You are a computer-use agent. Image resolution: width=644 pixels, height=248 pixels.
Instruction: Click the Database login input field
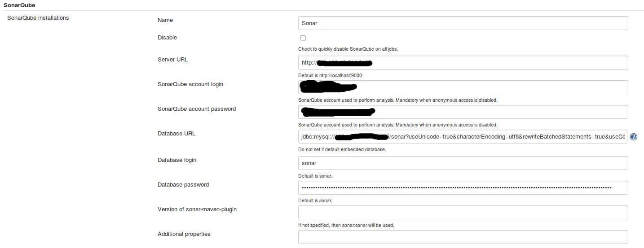point(463,163)
